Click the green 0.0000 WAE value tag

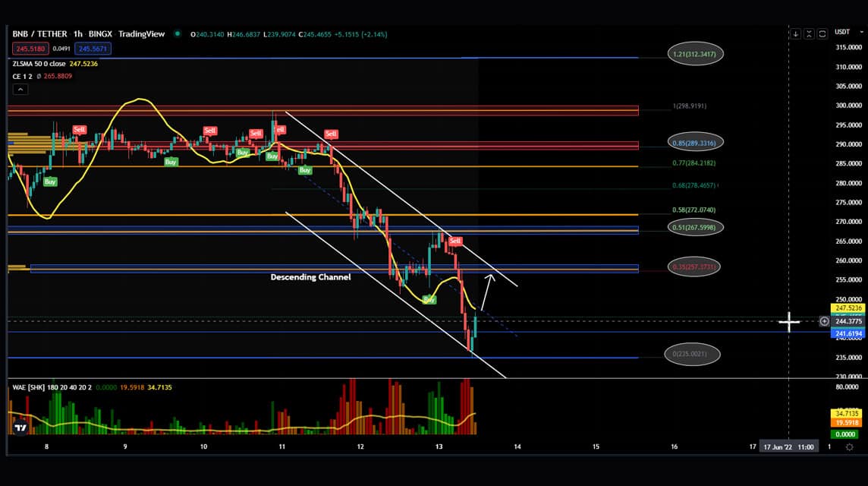[845, 434]
